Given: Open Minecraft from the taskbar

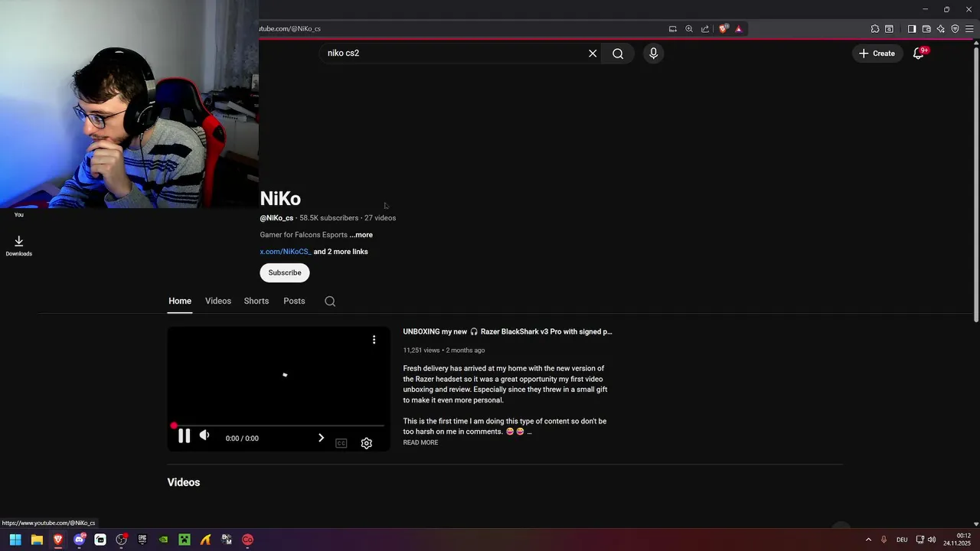Looking at the screenshot, I should (x=185, y=540).
